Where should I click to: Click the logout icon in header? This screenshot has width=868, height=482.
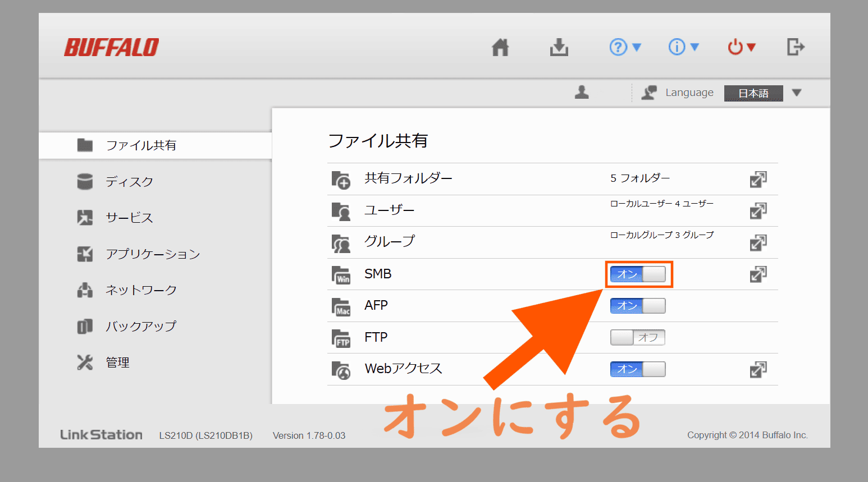coord(795,47)
